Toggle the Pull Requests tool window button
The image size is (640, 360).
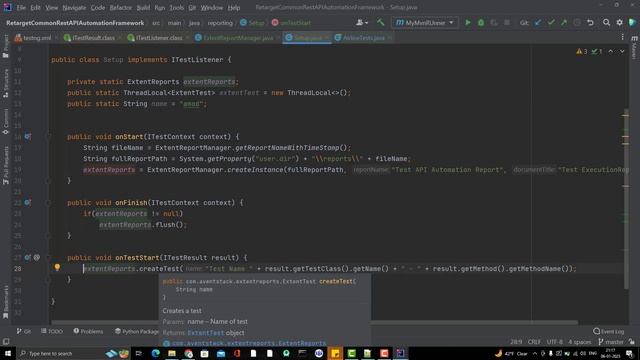click(x=6, y=165)
